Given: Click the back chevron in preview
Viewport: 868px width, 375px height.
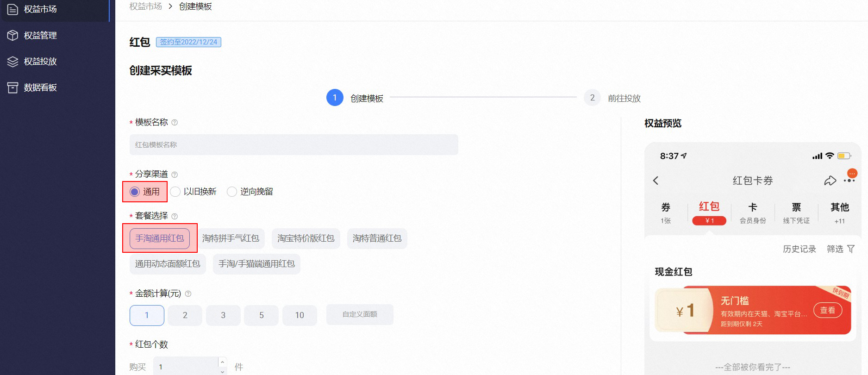Looking at the screenshot, I should coord(656,181).
